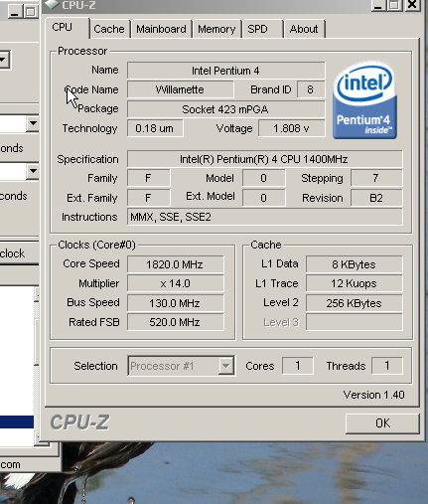Image resolution: width=428 pixels, height=504 pixels.
Task: Click the Rated FSB value '520.0 MHz'
Action: 175,322
